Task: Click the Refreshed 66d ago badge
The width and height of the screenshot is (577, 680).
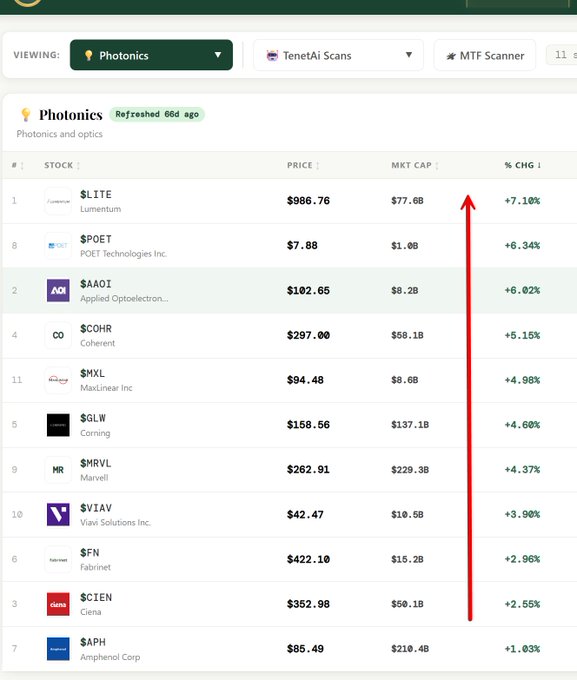Action: (157, 114)
